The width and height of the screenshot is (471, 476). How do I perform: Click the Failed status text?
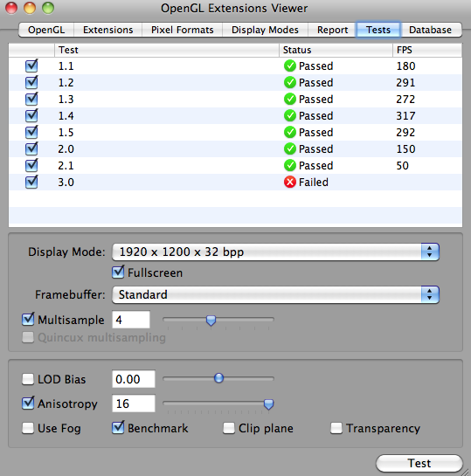coord(314,183)
